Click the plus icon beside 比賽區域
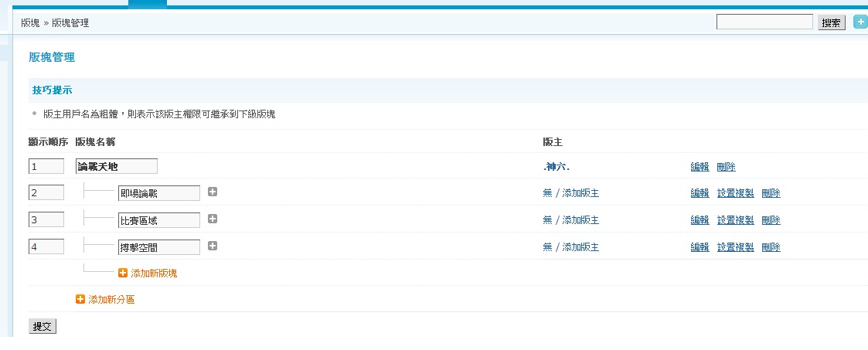 pos(213,219)
